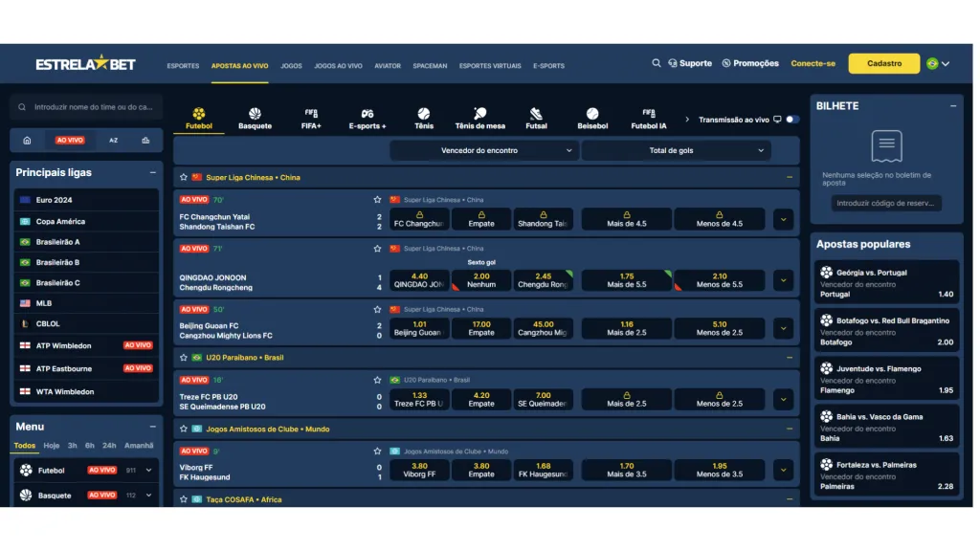Select the Basquete sport icon
Screen dimensions: 980x551
click(255, 119)
